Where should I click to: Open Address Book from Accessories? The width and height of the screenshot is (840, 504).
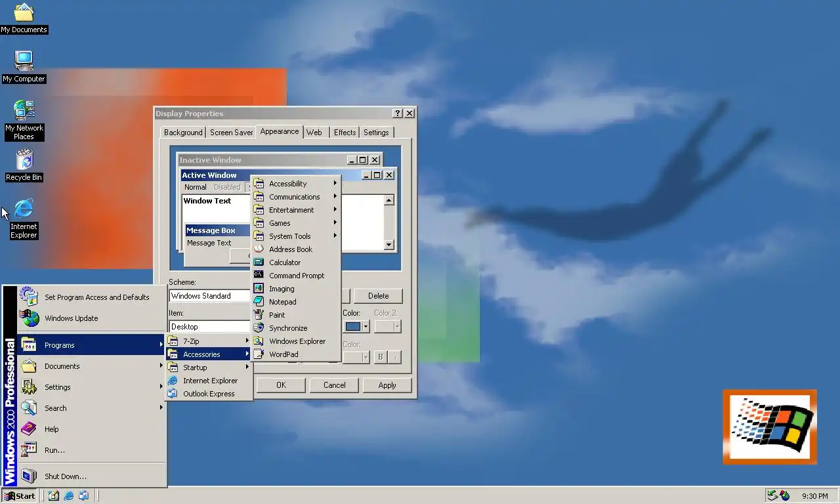(x=295, y=249)
